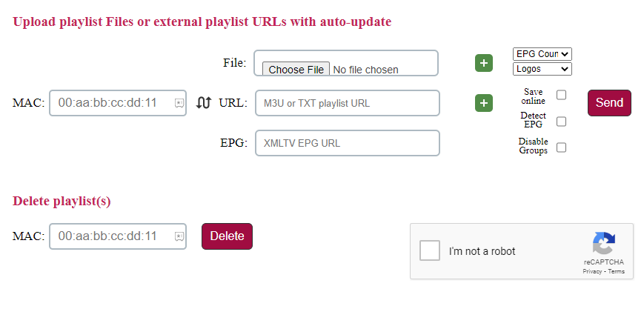Focus the MAC field under Delete playlist(s)
644x309 pixels.
point(111,236)
